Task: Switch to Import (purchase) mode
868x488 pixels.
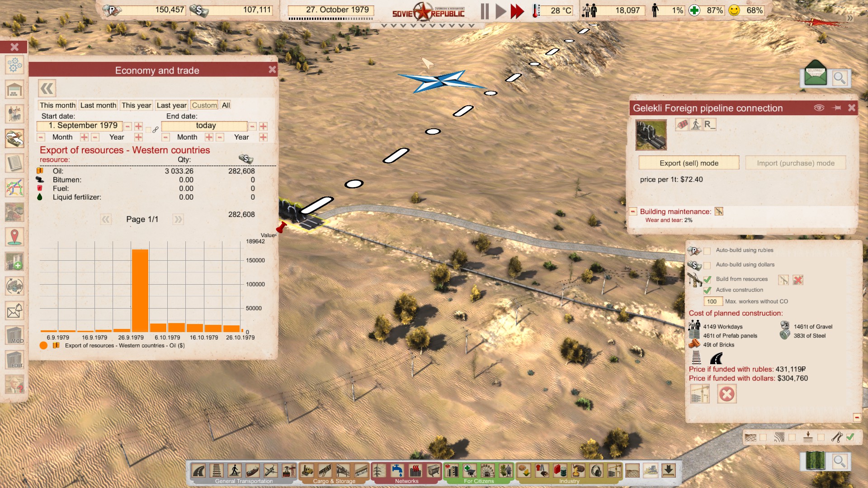Action: click(x=796, y=163)
